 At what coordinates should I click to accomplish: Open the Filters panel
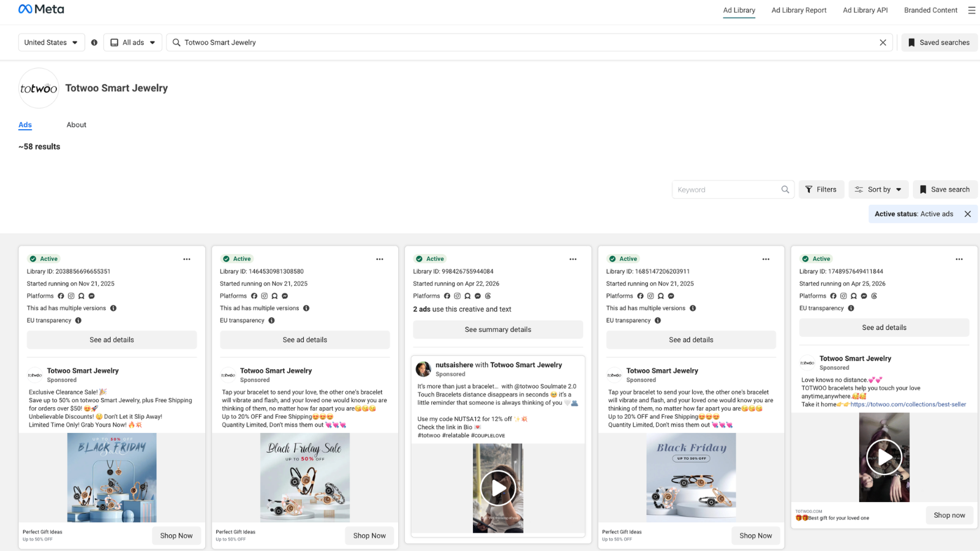click(821, 190)
